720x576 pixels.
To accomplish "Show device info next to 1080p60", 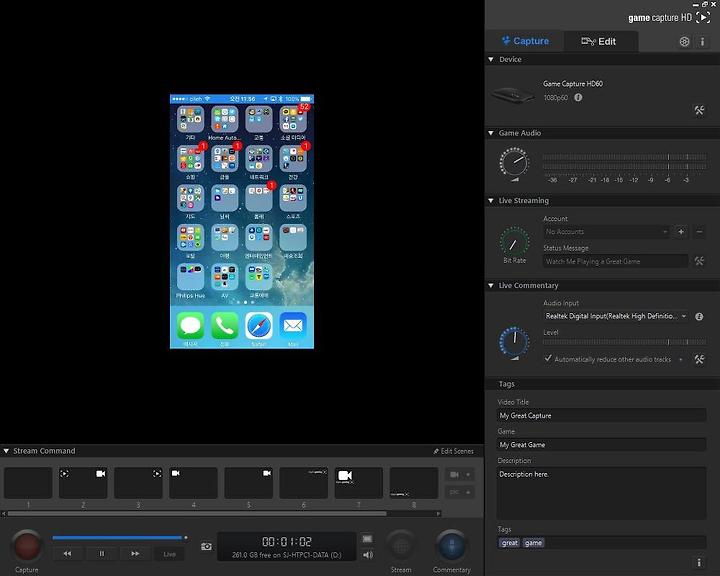I will (578, 97).
